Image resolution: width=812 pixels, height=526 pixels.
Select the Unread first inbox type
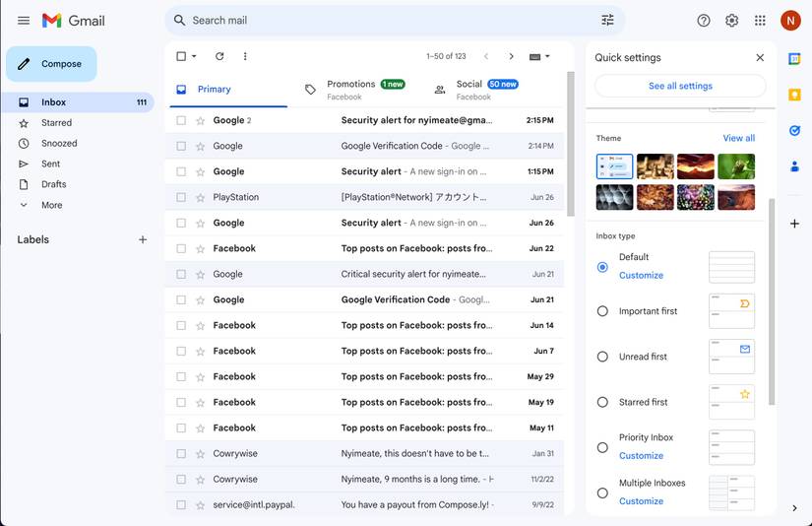coord(602,357)
